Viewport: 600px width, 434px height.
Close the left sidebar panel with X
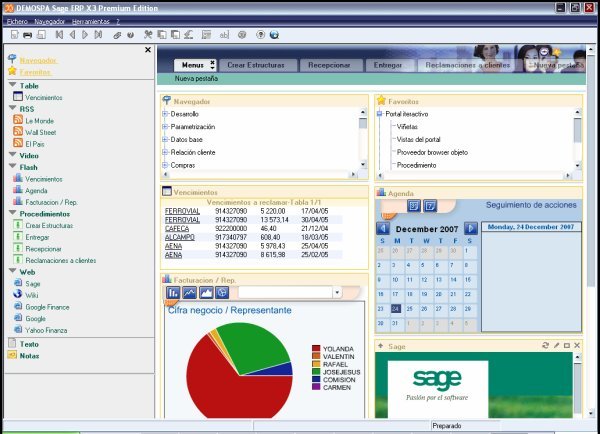148,50
